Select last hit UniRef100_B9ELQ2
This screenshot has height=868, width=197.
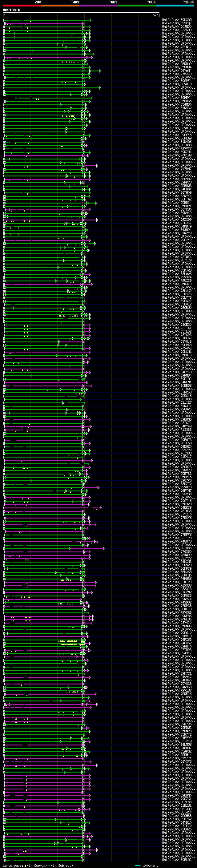click(x=177, y=860)
